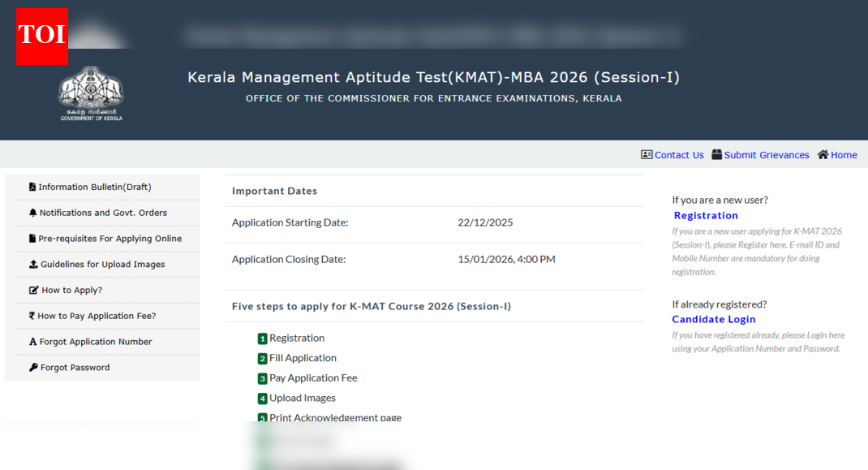
Task: Open Candidate Login for registered users
Action: [713, 319]
